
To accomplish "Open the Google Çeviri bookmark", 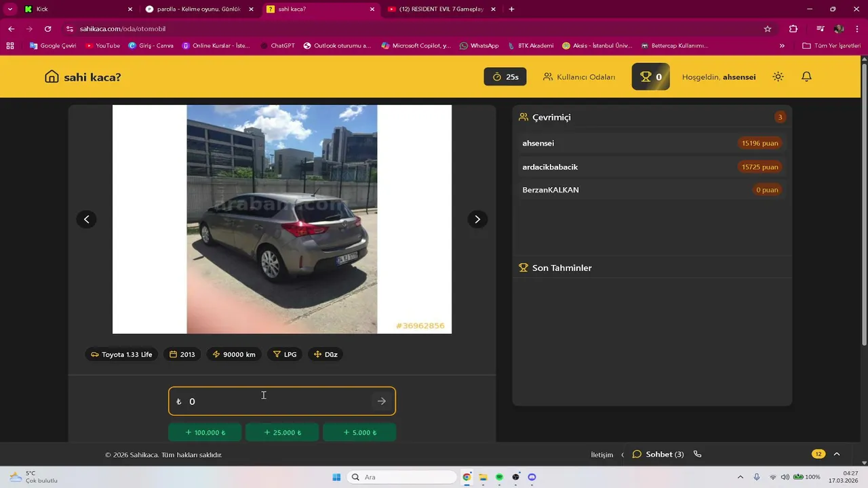I will [53, 45].
